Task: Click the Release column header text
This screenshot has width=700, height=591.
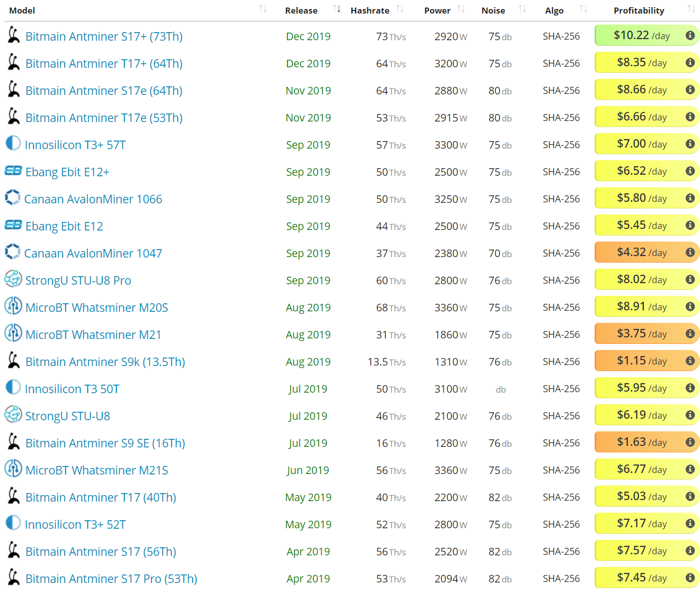Action: click(301, 11)
